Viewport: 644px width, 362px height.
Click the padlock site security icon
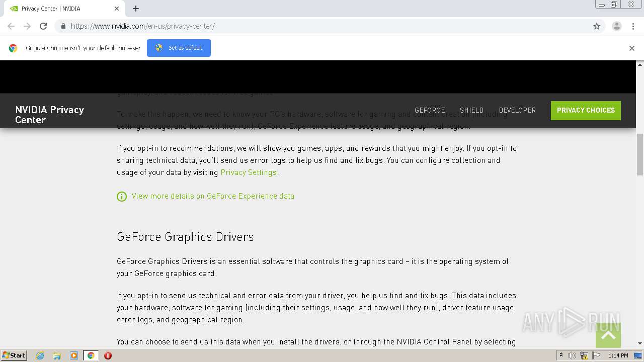coord(63,26)
